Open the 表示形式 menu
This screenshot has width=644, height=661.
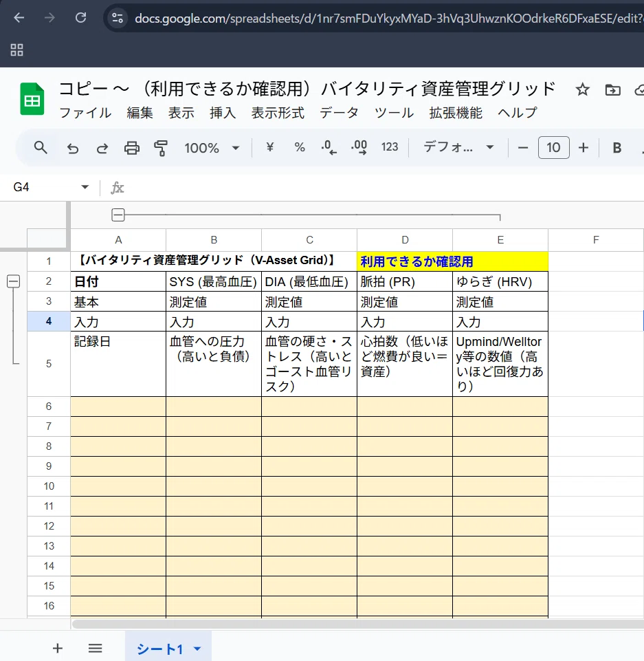pos(278,113)
